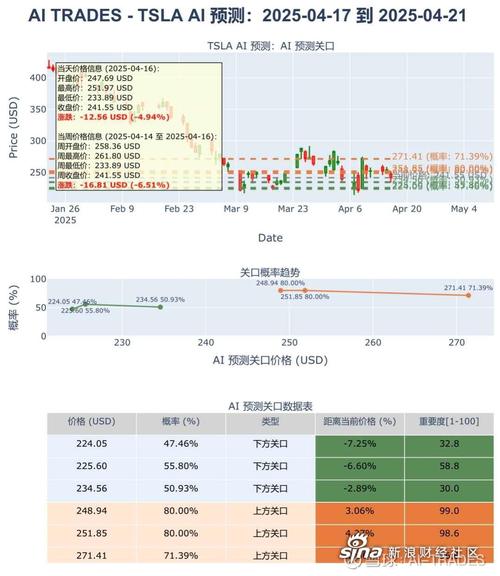Viewport: 500px width, 576px height.
Task: Click the '收盘价: 241.55 USD' daily close line
Action: 95,108
